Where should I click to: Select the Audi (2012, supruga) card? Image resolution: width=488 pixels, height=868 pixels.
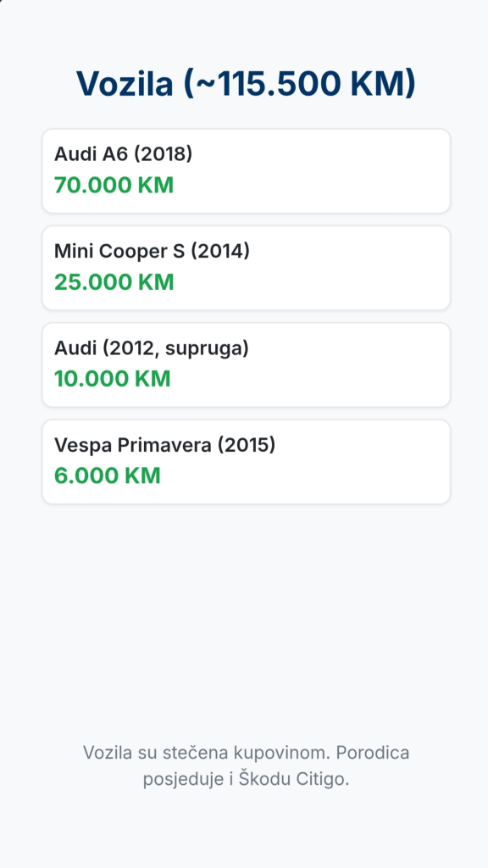[x=247, y=364]
